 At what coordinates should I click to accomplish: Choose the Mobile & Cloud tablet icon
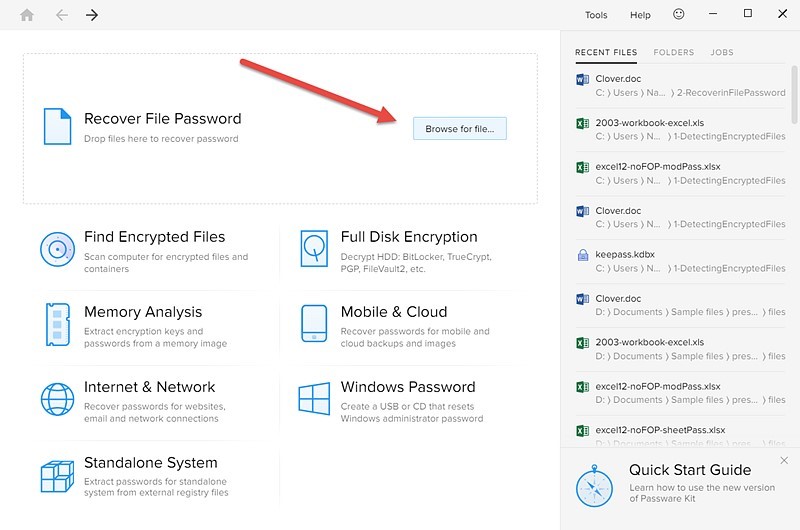coord(314,323)
